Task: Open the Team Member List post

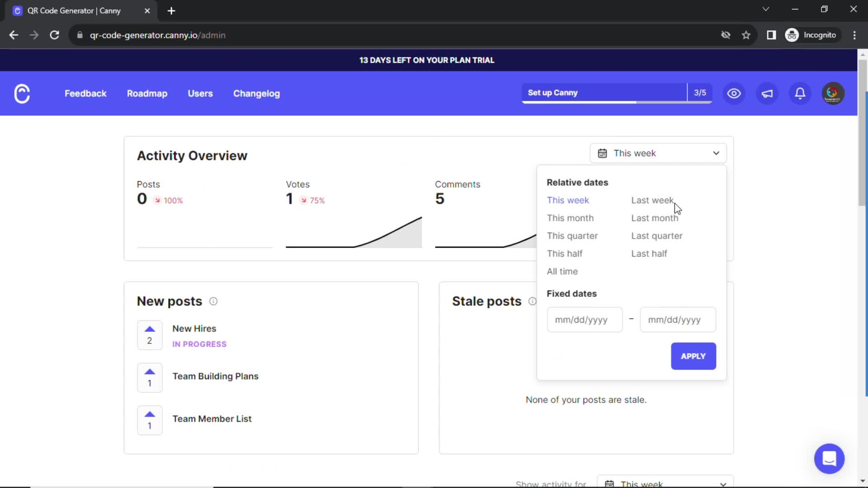Action: click(x=212, y=419)
